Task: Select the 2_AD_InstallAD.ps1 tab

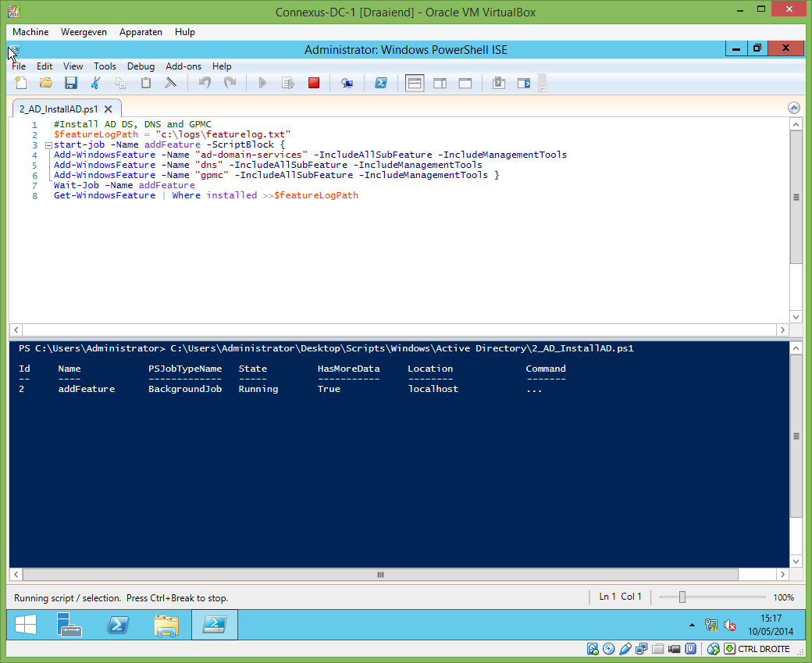Action: (x=59, y=109)
